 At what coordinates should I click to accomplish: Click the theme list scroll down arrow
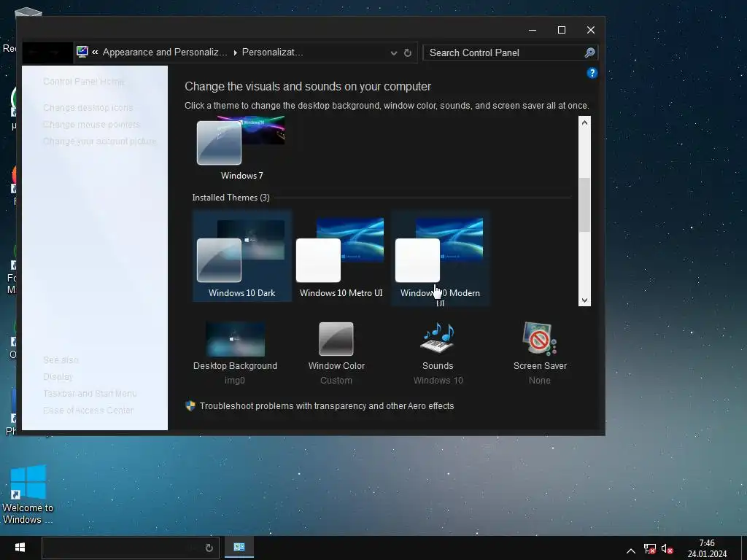click(584, 300)
